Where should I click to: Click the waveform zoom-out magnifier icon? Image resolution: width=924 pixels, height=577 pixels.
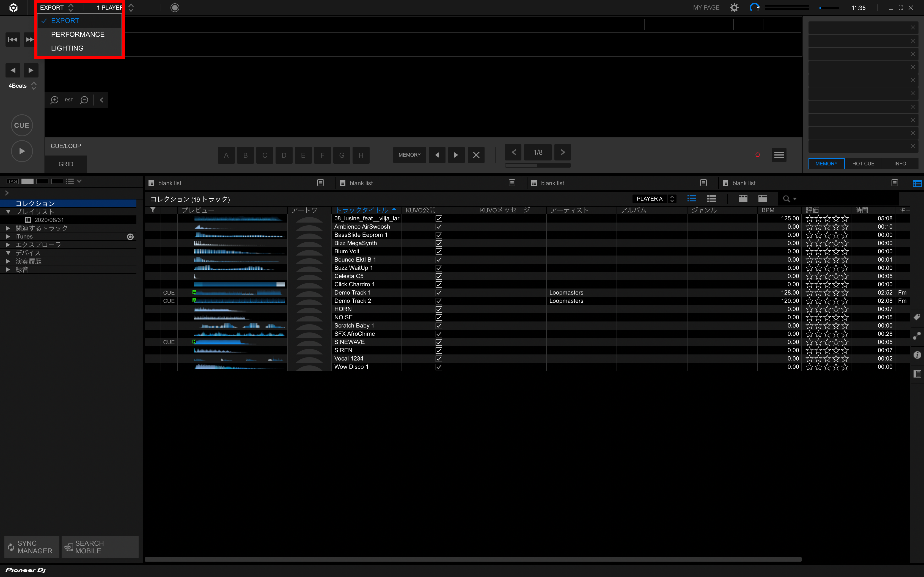point(84,100)
